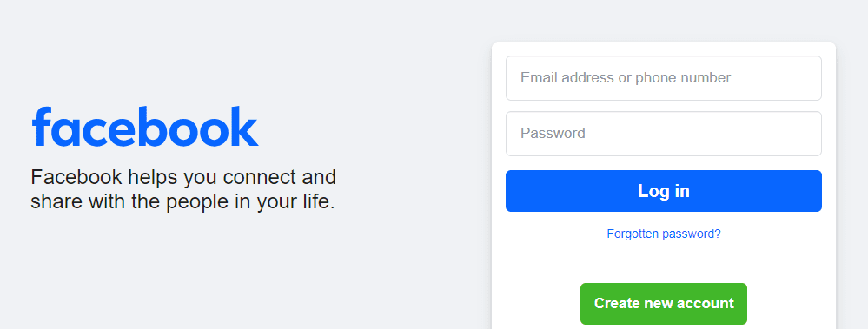Image resolution: width=868 pixels, height=329 pixels.
Task: Click 'share with the people in your life' line
Action: tap(182, 201)
